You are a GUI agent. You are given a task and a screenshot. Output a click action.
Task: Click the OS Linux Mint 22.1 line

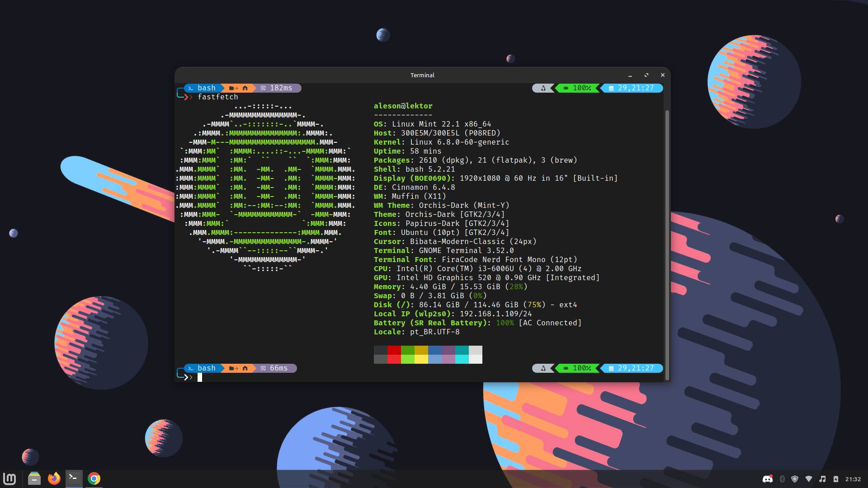[x=433, y=124]
